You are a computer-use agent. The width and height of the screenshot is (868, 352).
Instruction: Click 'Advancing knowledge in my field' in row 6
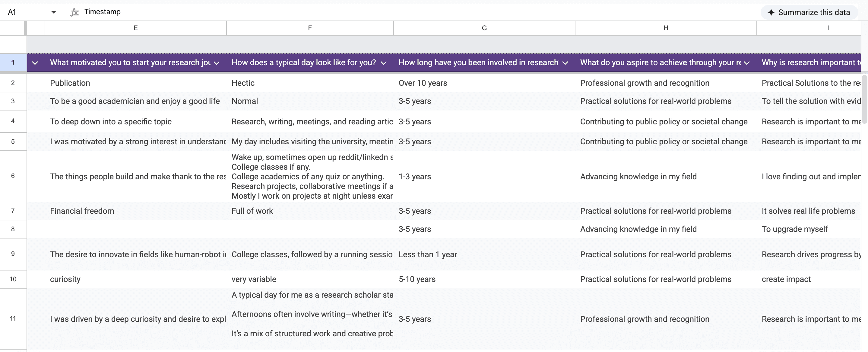coord(666,176)
